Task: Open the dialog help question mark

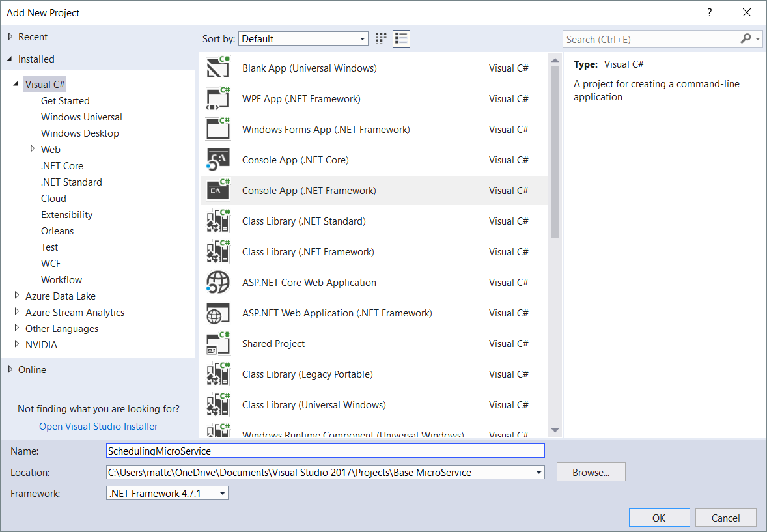Action: (x=709, y=12)
